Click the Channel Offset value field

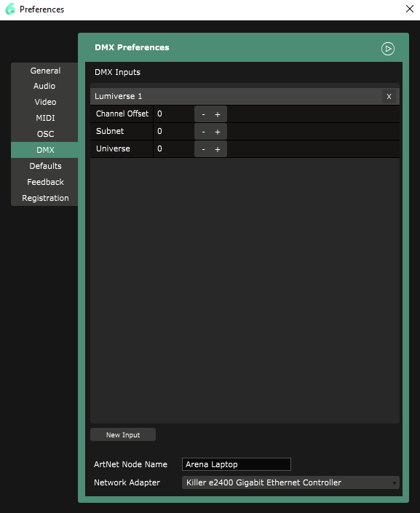[173, 114]
